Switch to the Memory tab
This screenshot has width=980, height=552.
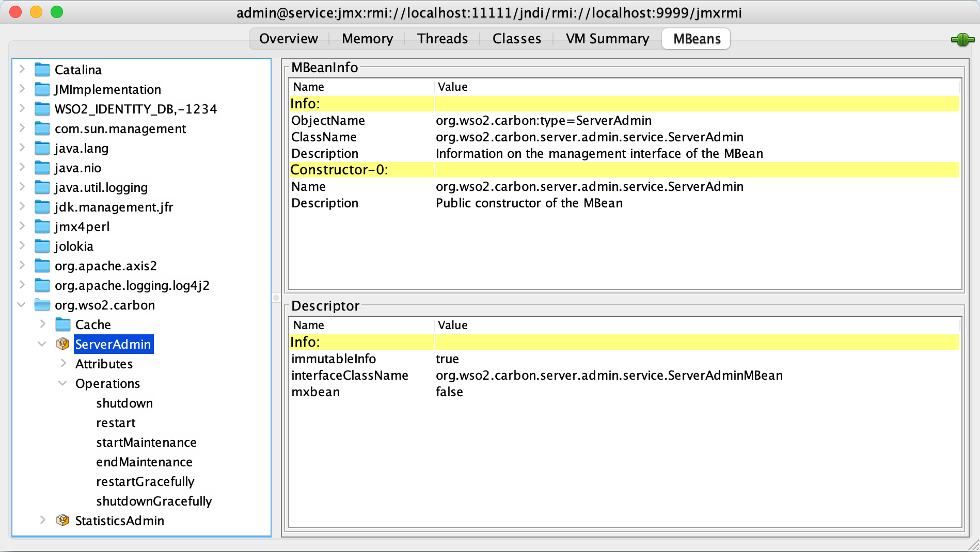tap(367, 39)
